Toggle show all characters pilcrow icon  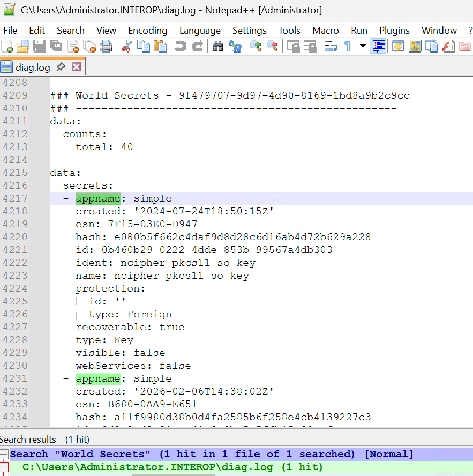pos(348,47)
